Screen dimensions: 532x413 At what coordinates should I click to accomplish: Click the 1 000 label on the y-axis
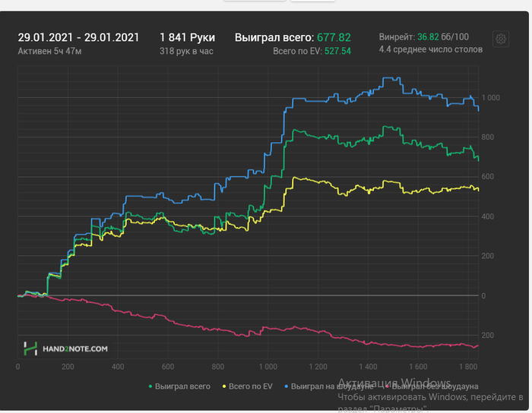pos(491,98)
